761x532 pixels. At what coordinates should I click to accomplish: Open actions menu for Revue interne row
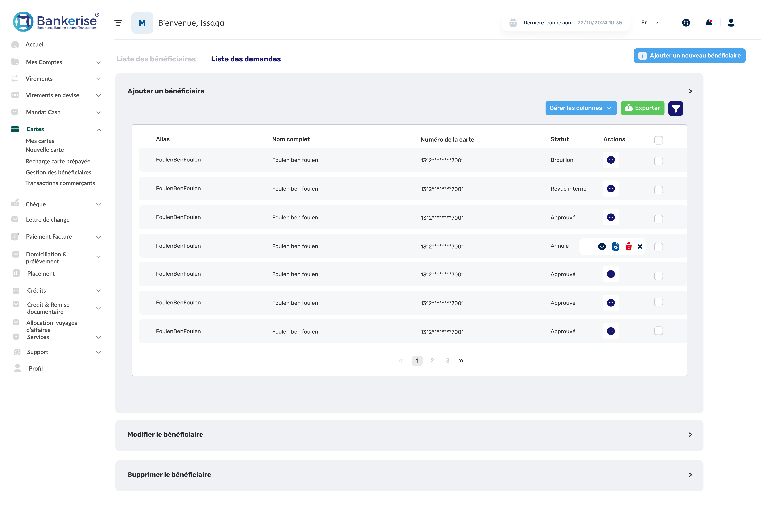tap(611, 189)
